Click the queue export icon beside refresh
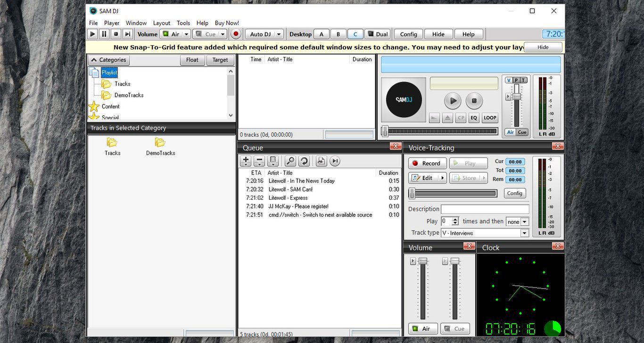This screenshot has width=644, height=343. (x=321, y=161)
